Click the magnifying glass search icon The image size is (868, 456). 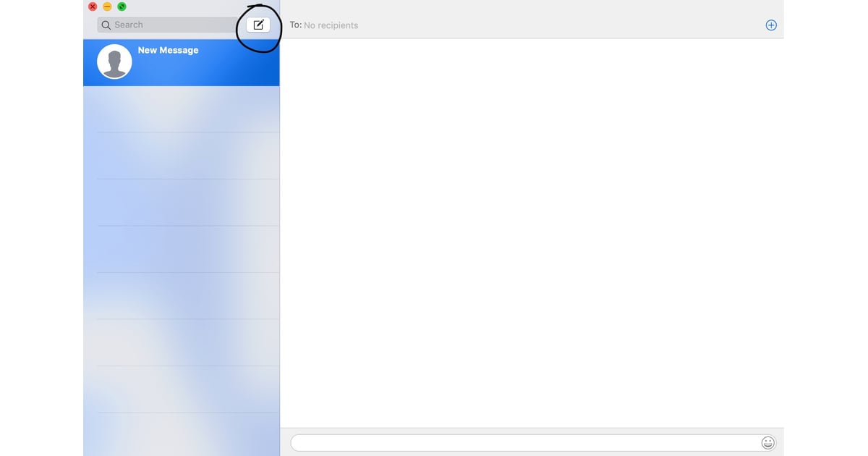pos(106,25)
